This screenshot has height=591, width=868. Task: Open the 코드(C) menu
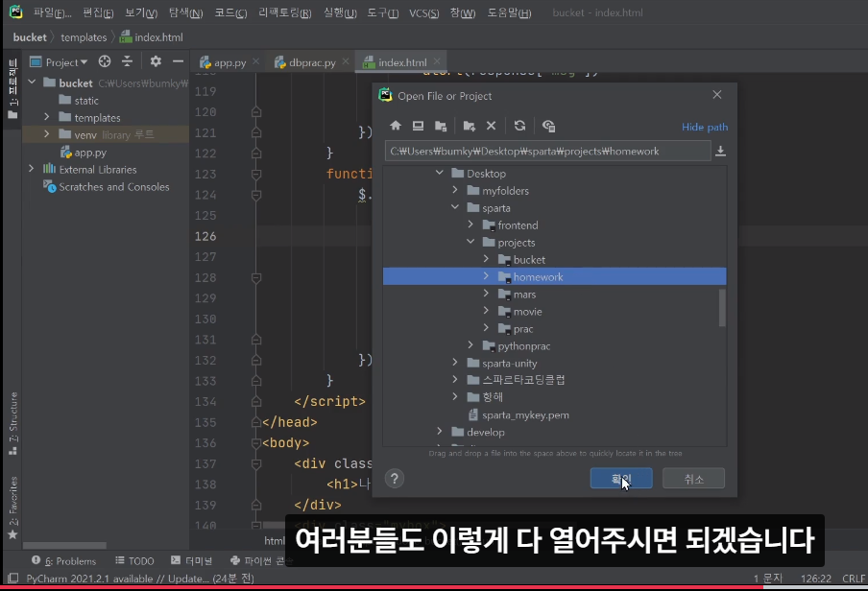pos(230,12)
